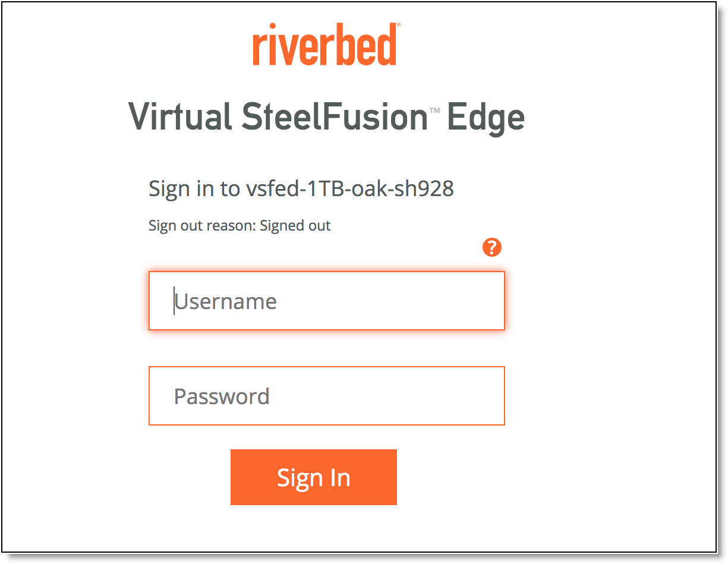Screen dimensions: 728x564
Task: Place cursor on the Username placeholder text
Action: (x=225, y=301)
